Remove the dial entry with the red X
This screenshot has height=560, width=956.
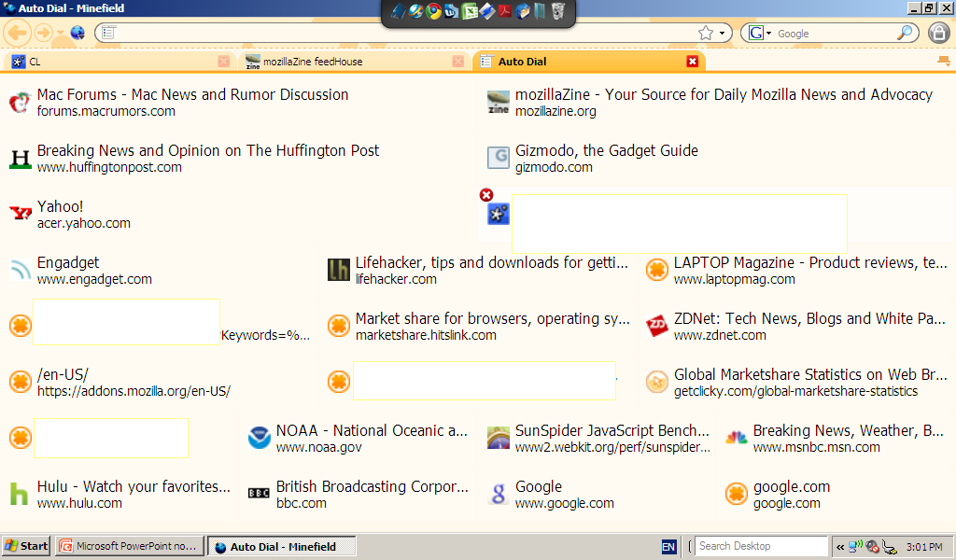(x=485, y=195)
